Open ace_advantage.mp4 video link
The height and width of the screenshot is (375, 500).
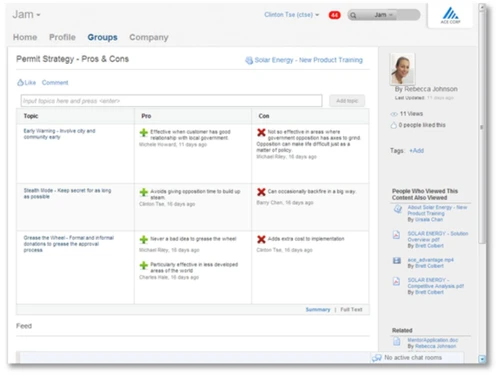click(430, 260)
